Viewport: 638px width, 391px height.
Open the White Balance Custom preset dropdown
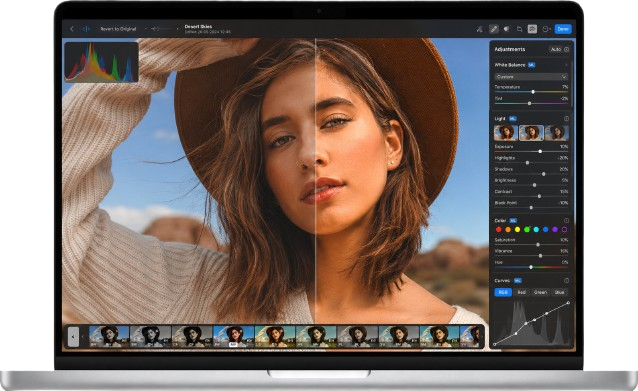(x=531, y=76)
